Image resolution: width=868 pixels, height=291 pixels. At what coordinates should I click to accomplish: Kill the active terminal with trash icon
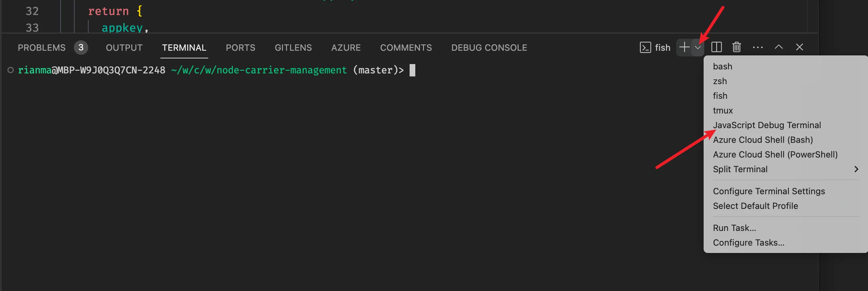(736, 47)
